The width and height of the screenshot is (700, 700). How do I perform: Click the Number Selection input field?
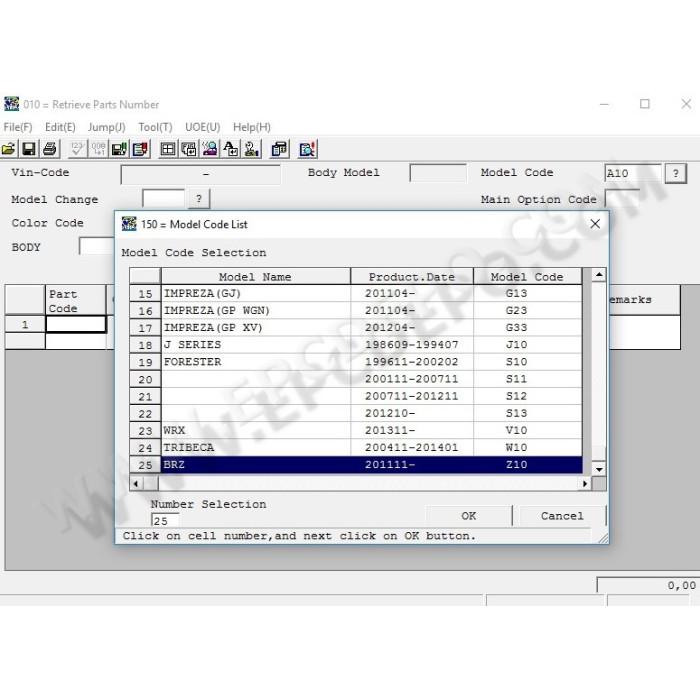pos(165,521)
